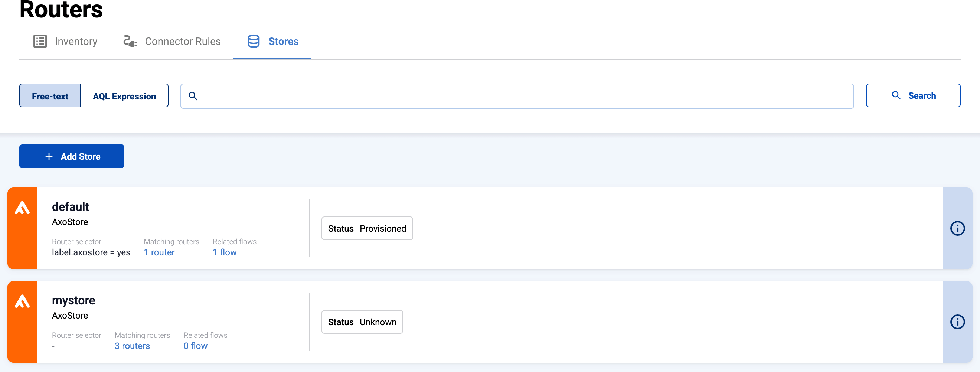Open the 1 router link for default
Image resolution: width=980 pixels, height=372 pixels.
point(159,252)
